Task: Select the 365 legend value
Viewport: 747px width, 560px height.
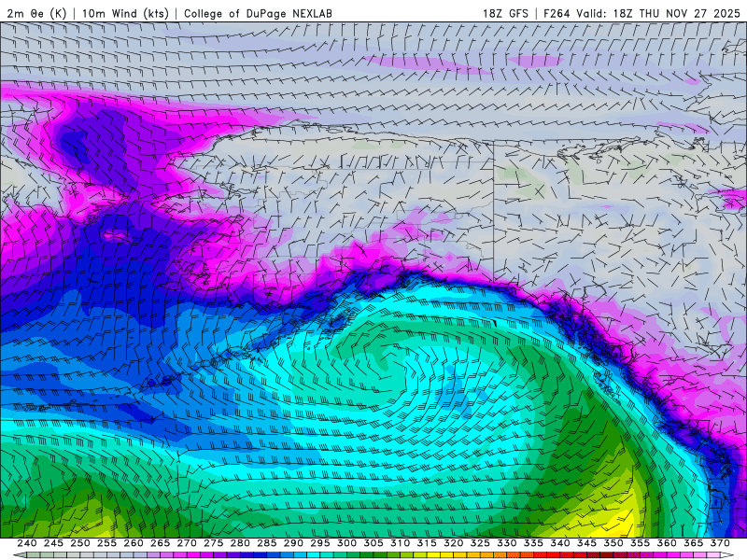Action: coord(694,543)
